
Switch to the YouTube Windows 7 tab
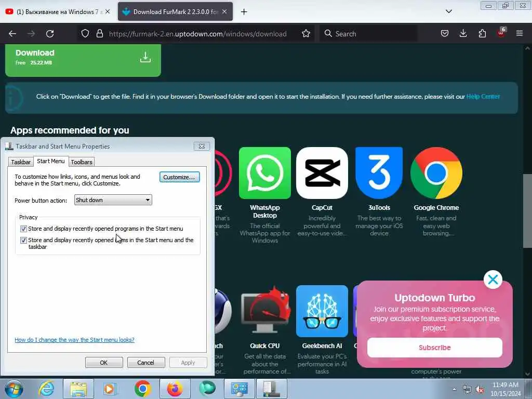[58, 11]
